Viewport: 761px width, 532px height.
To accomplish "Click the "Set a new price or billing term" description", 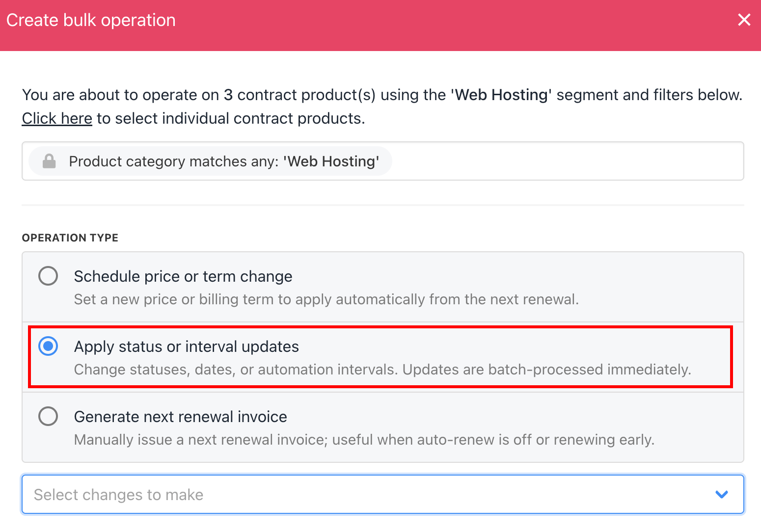I will 326,299.
